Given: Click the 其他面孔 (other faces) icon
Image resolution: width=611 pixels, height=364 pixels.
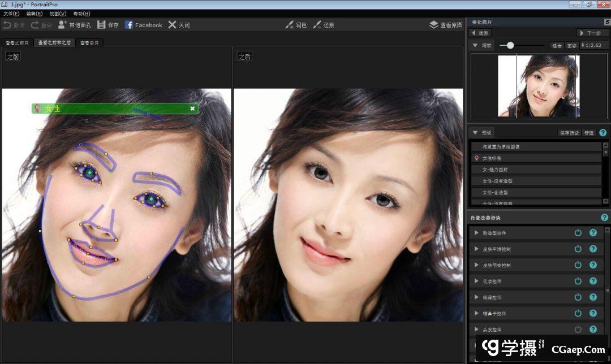Looking at the screenshot, I should click(x=62, y=25).
